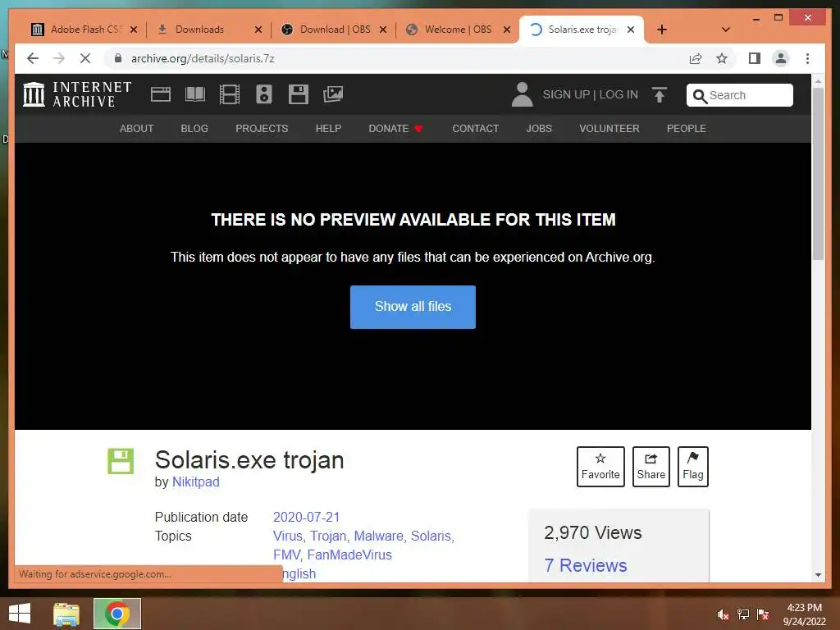Open the Windows Start button
840x630 pixels.
[x=20, y=614]
